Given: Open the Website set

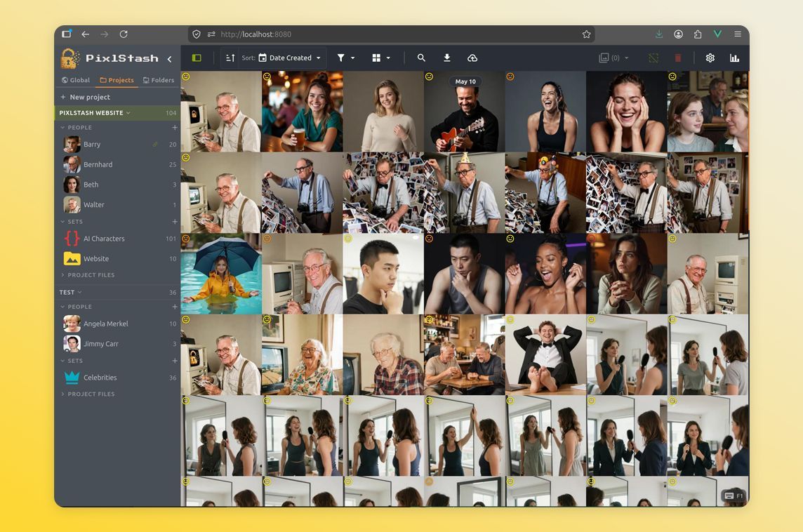Looking at the screenshot, I should click(x=117, y=258).
